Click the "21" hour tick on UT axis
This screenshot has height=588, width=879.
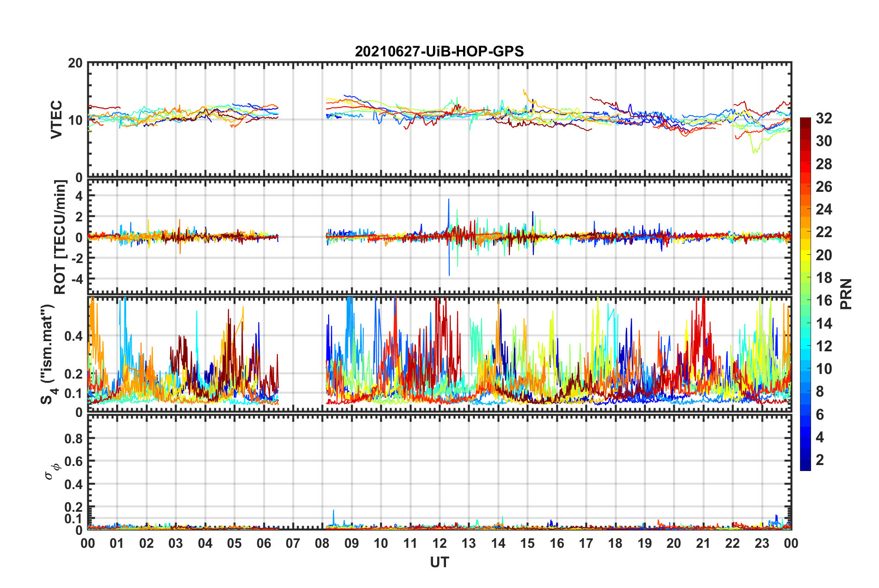(703, 543)
